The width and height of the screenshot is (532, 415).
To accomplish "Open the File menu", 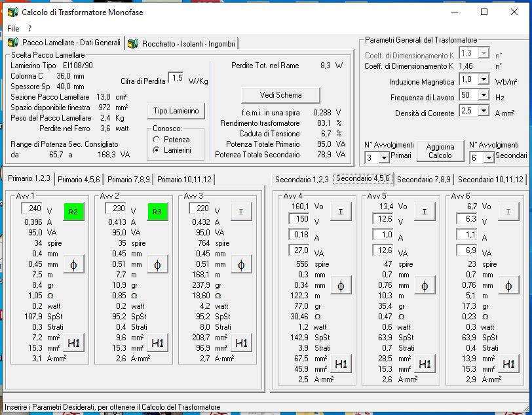I will coord(13,29).
